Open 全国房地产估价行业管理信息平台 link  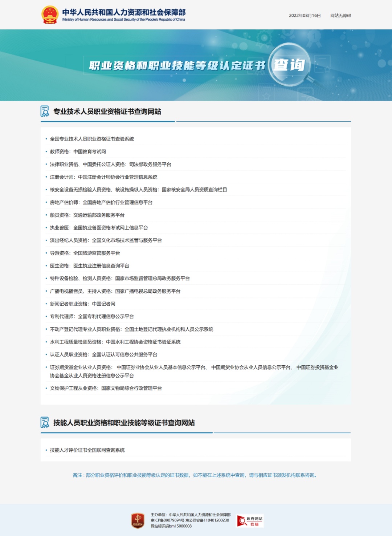click(x=118, y=202)
